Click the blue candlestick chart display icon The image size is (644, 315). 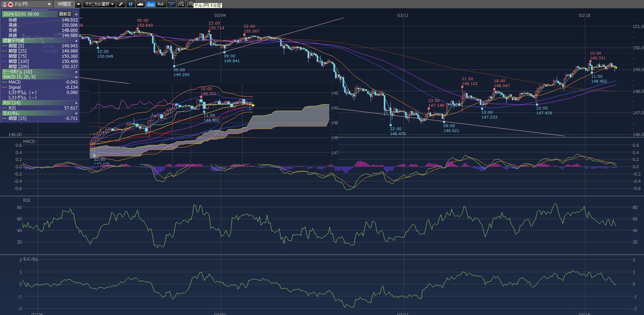tap(171, 4)
